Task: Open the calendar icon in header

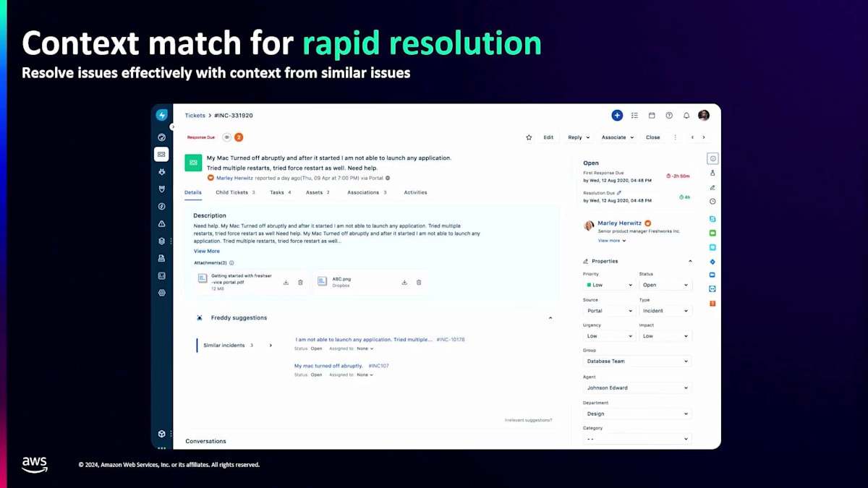Action: coord(652,115)
